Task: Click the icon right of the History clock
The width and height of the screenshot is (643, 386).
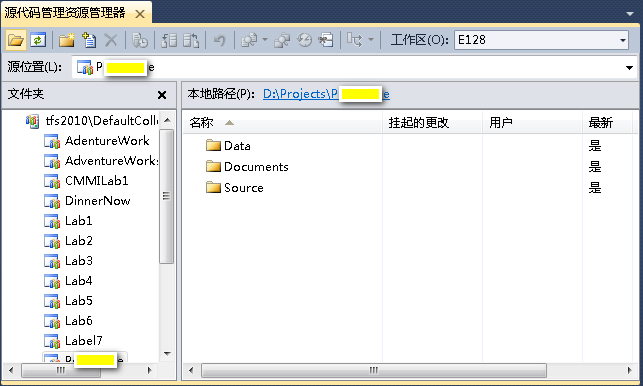Action: click(326, 40)
